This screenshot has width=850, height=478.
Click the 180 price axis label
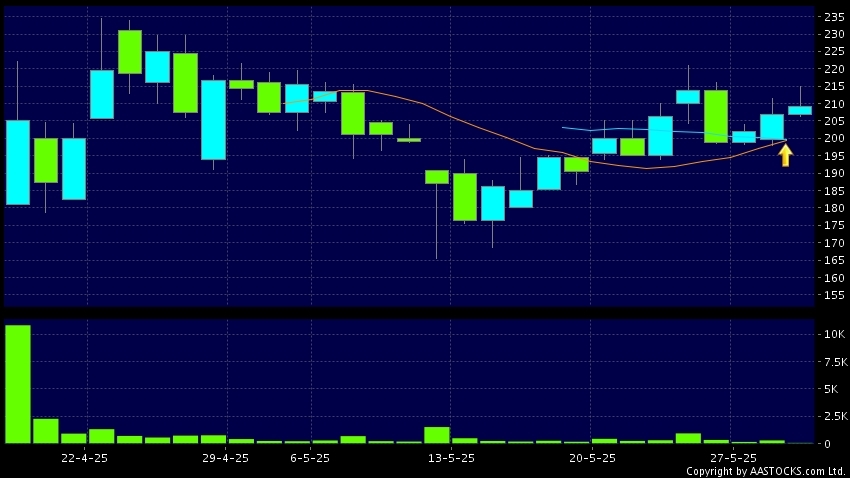(x=834, y=208)
